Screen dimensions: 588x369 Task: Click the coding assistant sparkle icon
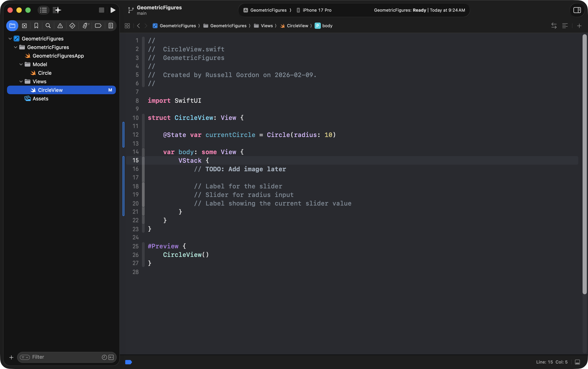[x=57, y=10]
